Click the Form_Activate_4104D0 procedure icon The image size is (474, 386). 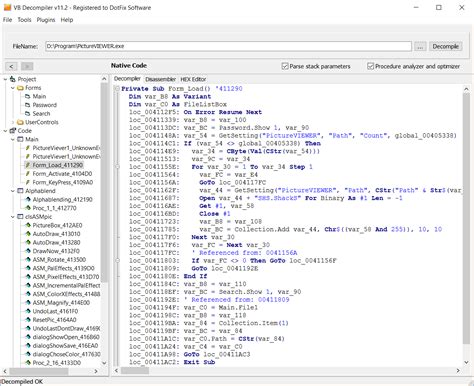(28, 174)
